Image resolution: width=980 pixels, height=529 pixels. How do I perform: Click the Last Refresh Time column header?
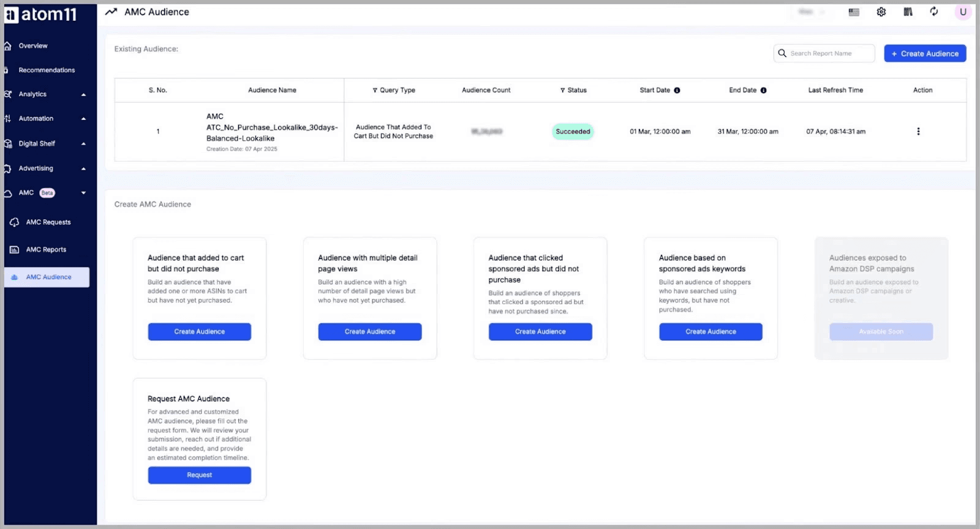point(835,90)
